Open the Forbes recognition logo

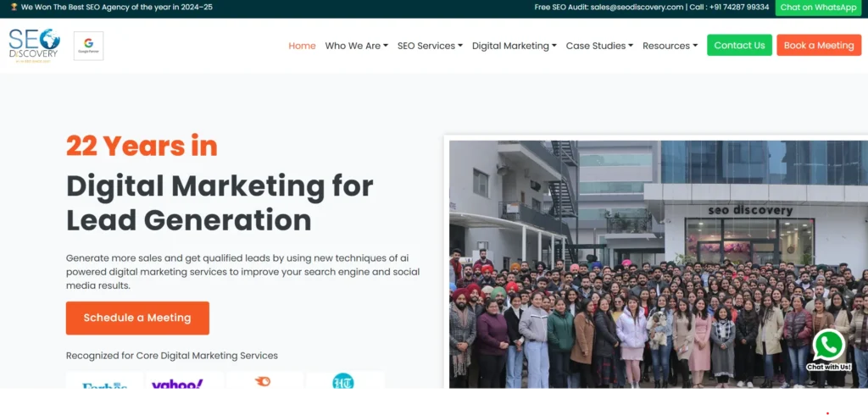coord(104,382)
